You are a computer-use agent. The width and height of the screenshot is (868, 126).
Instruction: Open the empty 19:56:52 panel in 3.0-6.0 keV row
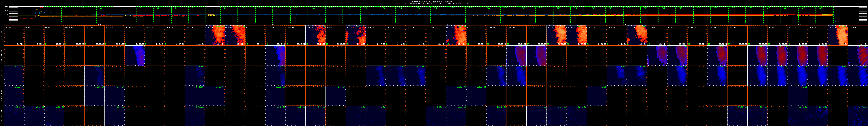(14, 36)
